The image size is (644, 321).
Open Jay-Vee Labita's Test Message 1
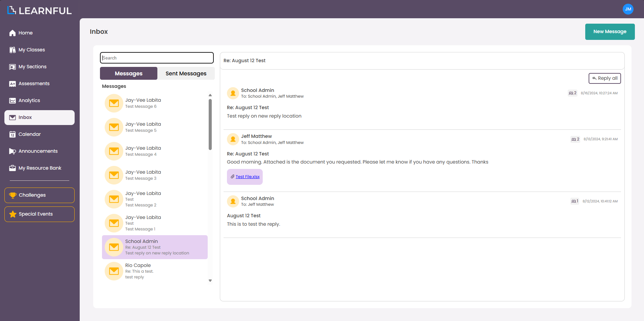click(155, 223)
